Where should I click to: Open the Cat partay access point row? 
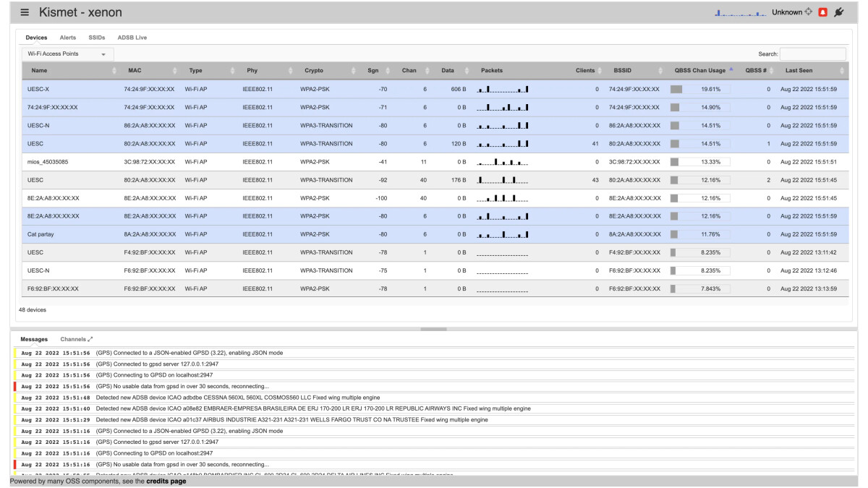click(41, 234)
